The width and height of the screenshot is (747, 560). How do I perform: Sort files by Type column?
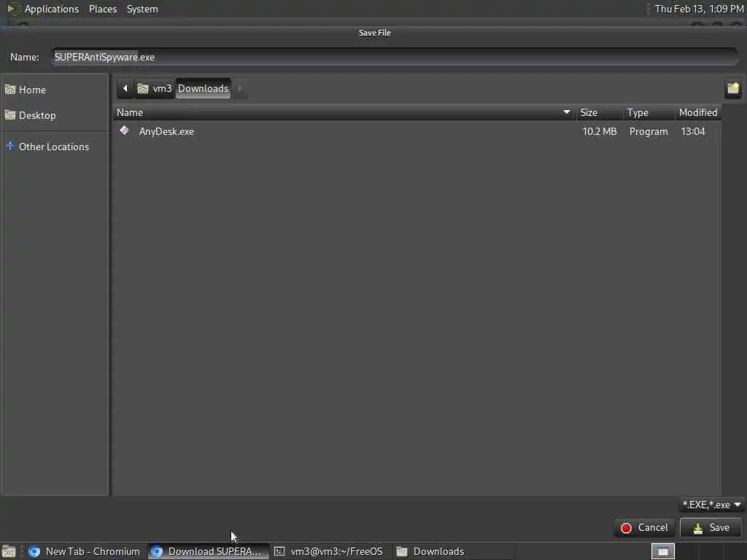point(648,112)
